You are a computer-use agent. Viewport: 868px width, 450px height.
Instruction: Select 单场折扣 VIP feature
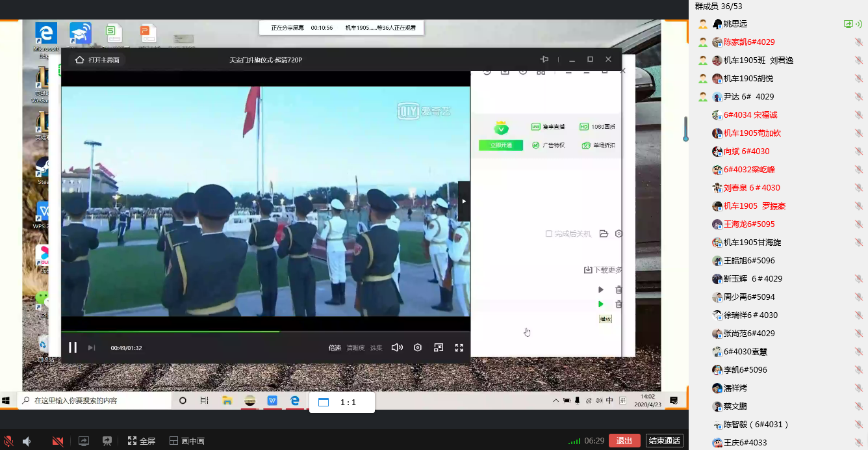[x=598, y=145]
